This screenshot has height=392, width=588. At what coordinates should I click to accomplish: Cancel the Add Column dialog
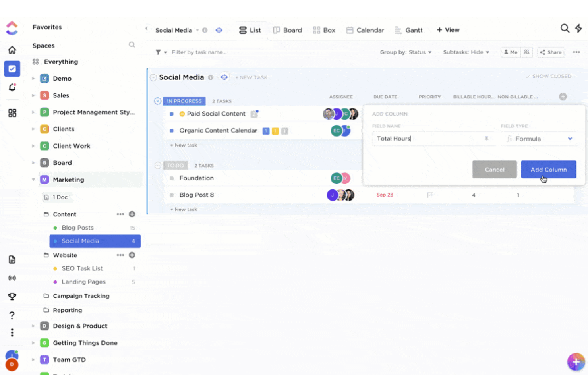(x=494, y=169)
